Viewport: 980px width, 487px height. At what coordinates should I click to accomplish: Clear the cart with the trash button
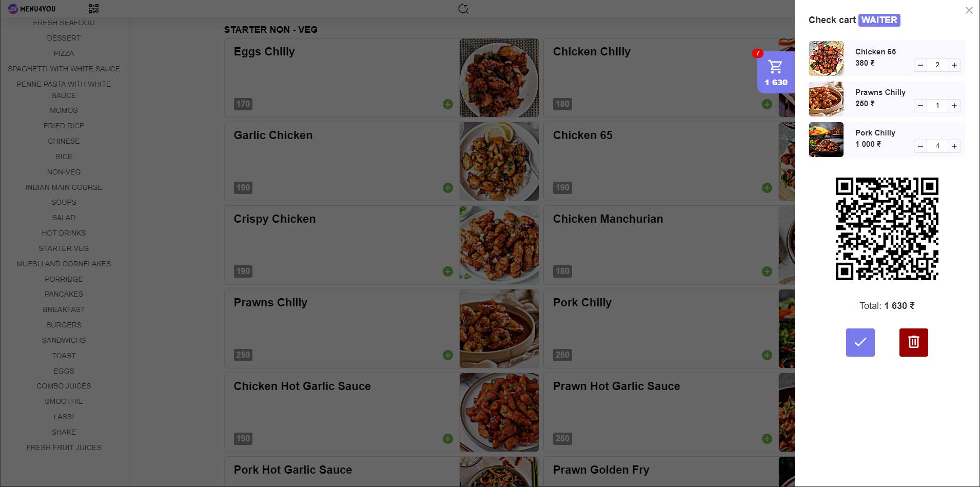click(x=913, y=342)
